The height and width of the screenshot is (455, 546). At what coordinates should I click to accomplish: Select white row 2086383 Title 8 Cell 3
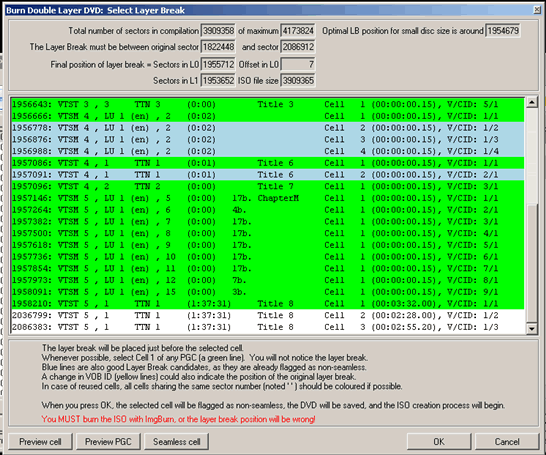click(x=268, y=327)
